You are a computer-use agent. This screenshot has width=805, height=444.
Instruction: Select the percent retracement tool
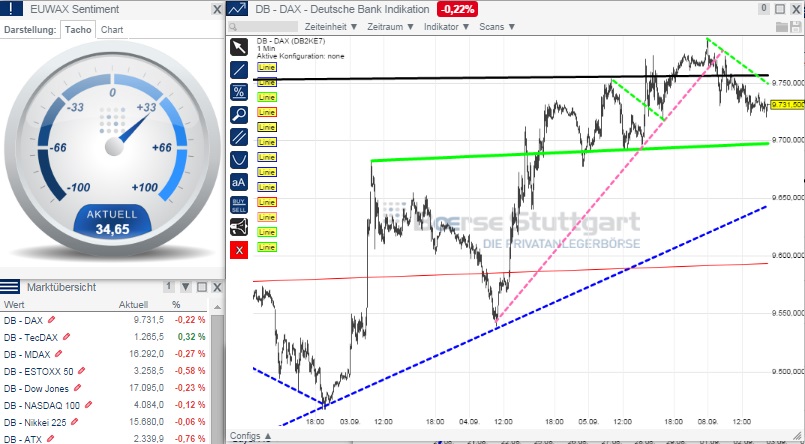click(239, 92)
